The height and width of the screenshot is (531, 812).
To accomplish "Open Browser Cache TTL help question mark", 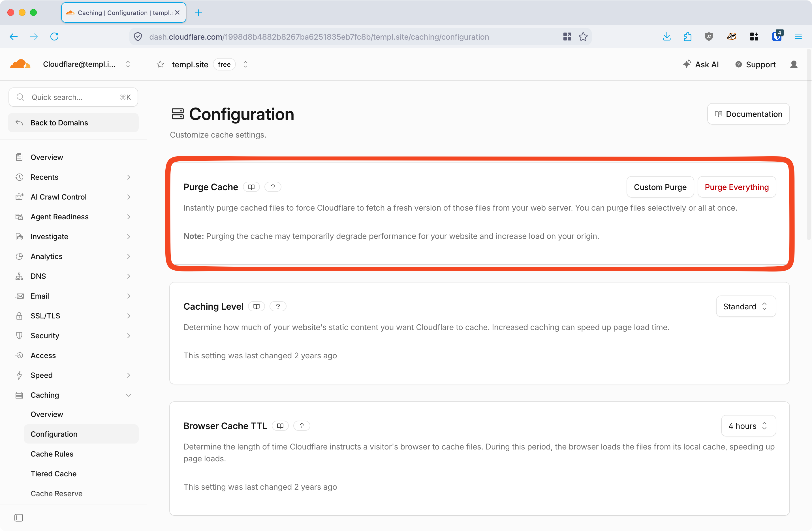I will coord(302,426).
